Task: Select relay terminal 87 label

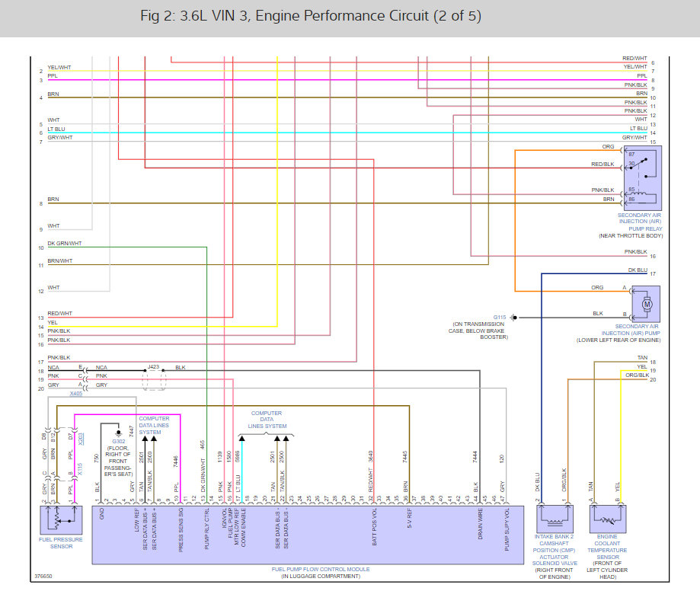Action: click(x=631, y=154)
